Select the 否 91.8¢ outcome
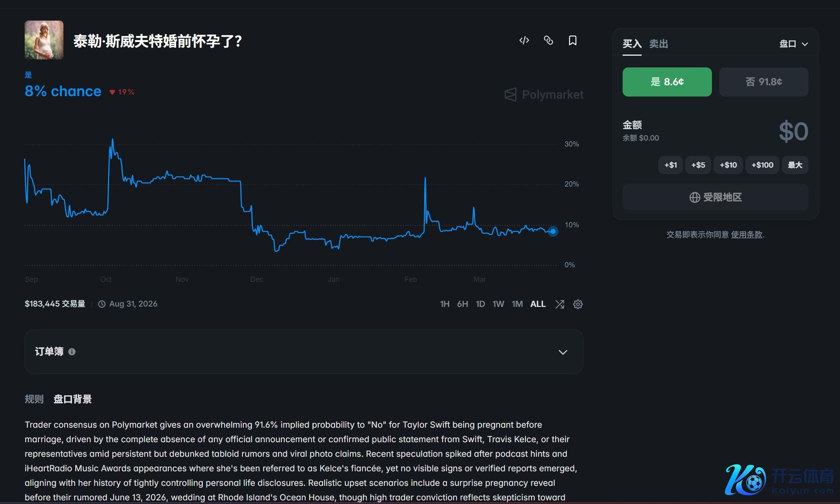Viewport: 840px width, 504px height. (763, 82)
